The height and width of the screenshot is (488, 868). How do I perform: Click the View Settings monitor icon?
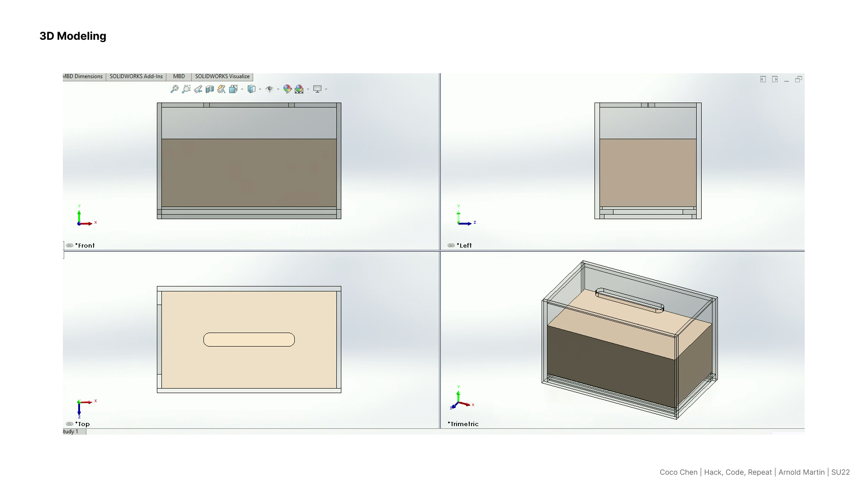[x=317, y=89]
